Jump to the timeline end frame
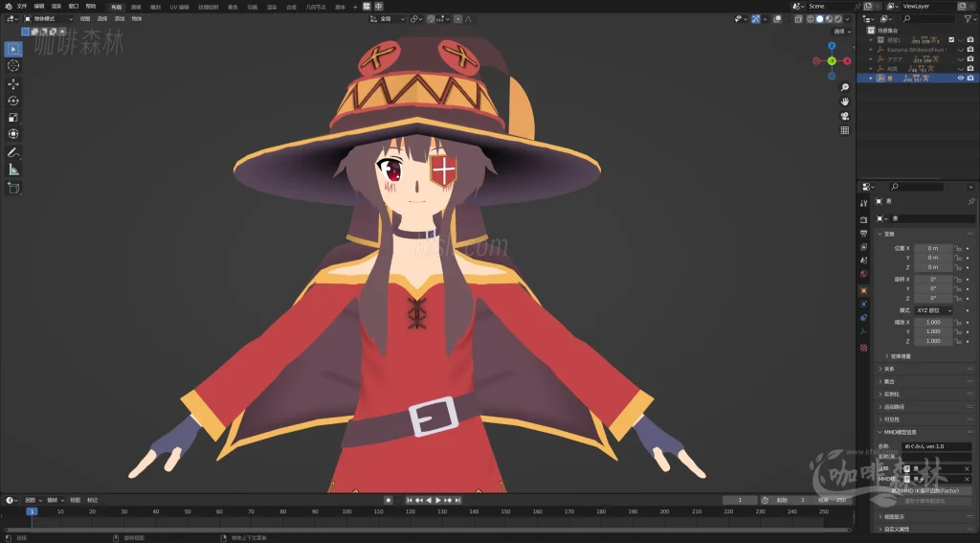980x543 pixels. (458, 501)
